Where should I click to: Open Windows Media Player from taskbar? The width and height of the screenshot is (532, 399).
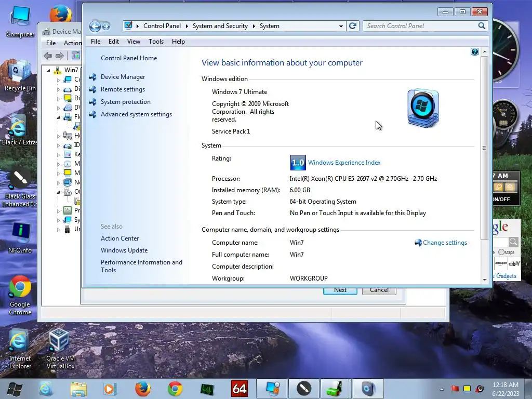109,389
